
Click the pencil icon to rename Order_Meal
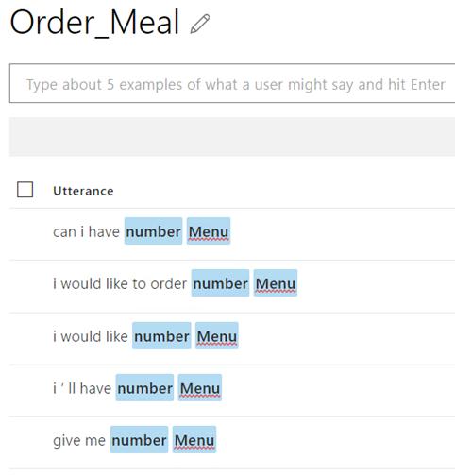pos(200,24)
